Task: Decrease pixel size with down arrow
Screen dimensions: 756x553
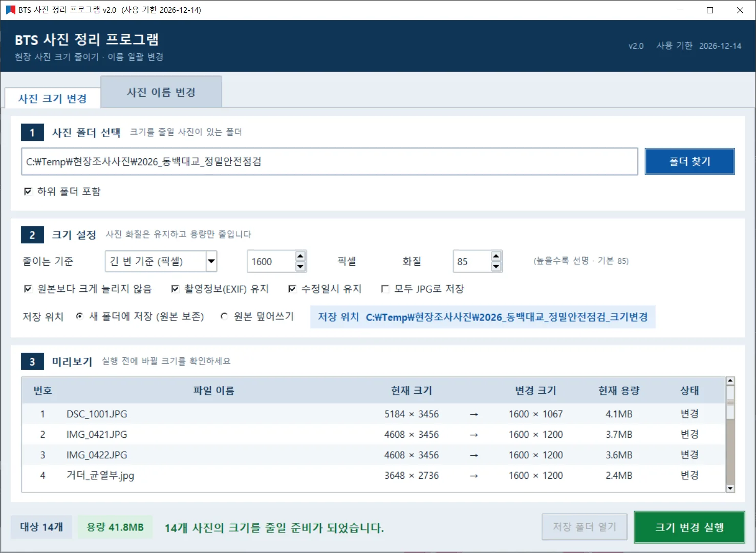Action: [300, 266]
